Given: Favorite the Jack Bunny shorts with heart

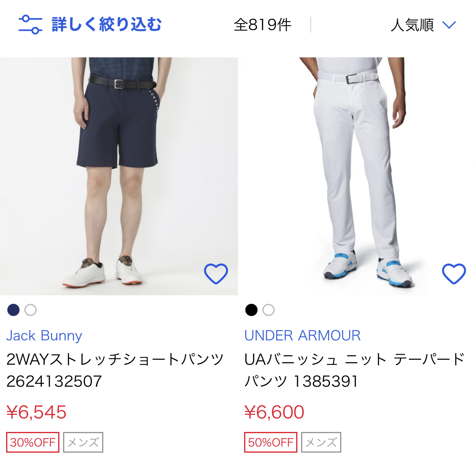Looking at the screenshot, I should pyautogui.click(x=216, y=274).
